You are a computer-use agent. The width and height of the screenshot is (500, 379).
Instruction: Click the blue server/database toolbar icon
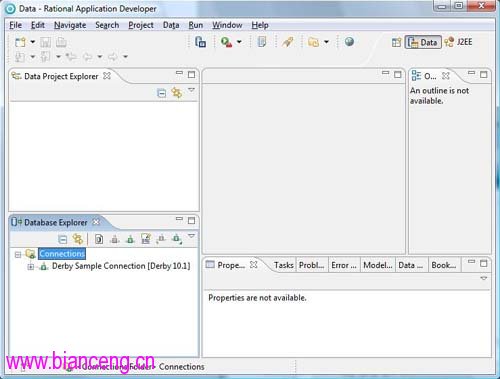click(200, 42)
